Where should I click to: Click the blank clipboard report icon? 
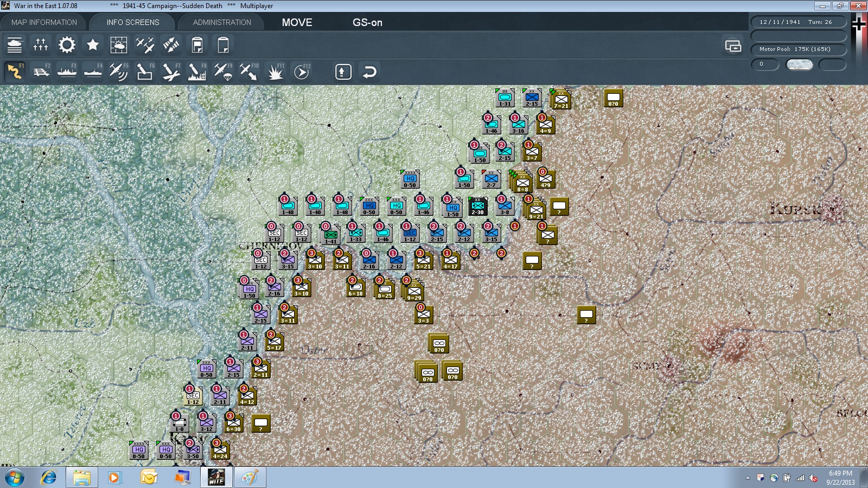tap(223, 44)
